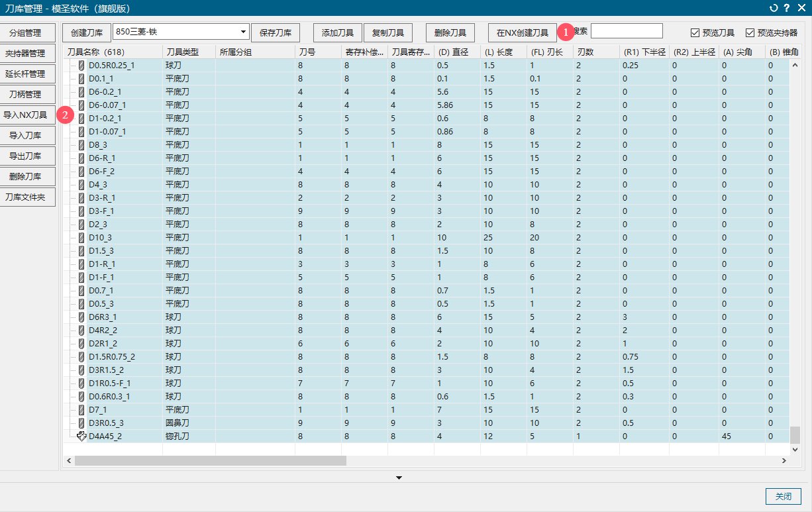The image size is (812, 512).
Task: Click the (R1) 下半径 column header
Action: click(x=644, y=52)
